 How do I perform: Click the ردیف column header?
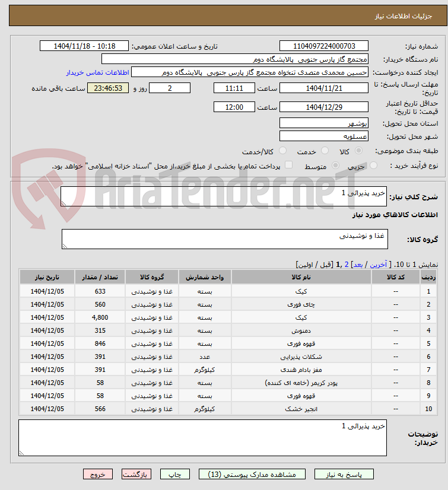click(428, 277)
